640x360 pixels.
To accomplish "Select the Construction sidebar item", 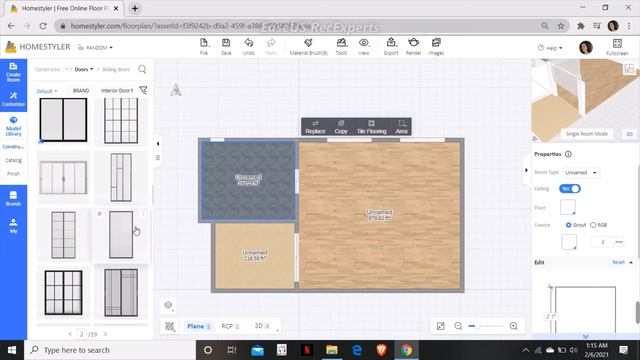I will pos(13,147).
